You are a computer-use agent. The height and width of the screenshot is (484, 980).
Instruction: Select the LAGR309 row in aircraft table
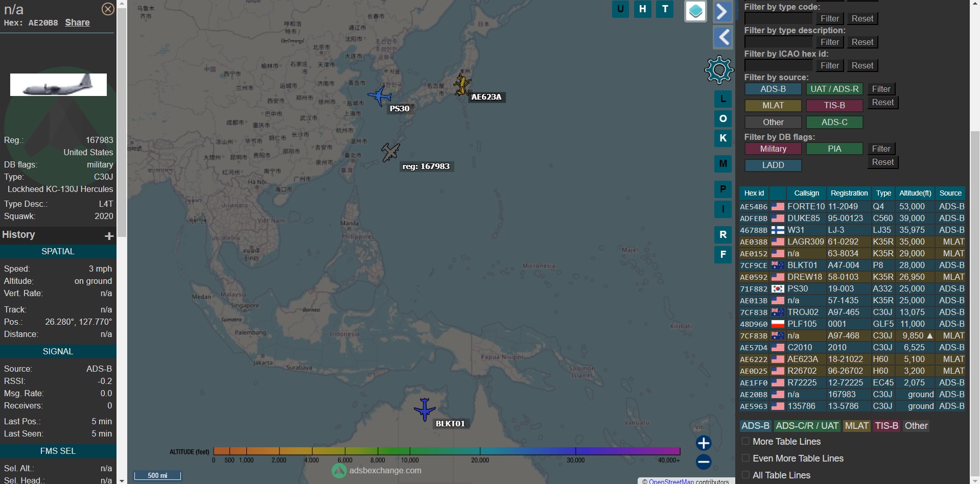[852, 241]
